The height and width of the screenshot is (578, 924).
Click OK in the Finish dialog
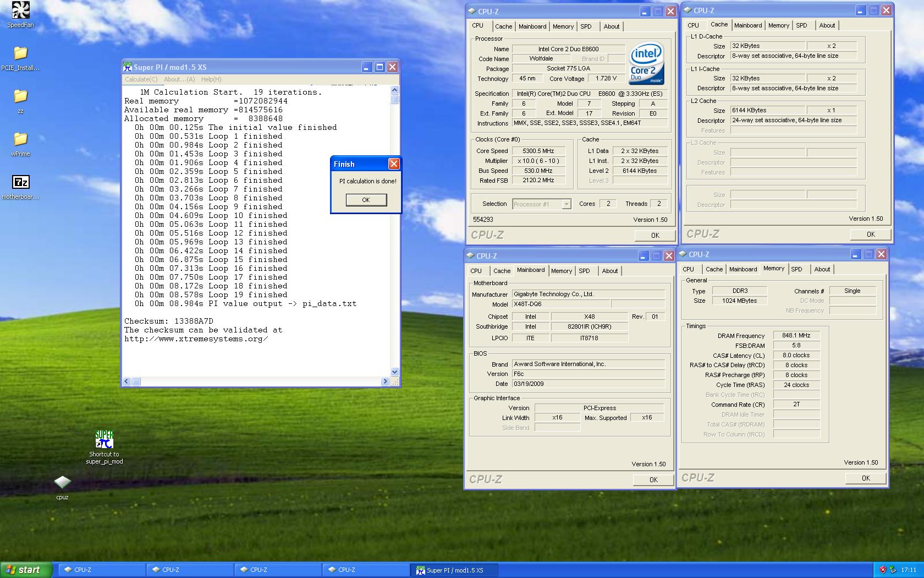point(366,200)
